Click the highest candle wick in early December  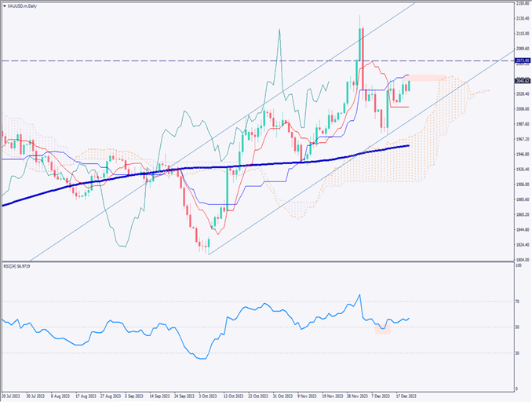pos(360,14)
